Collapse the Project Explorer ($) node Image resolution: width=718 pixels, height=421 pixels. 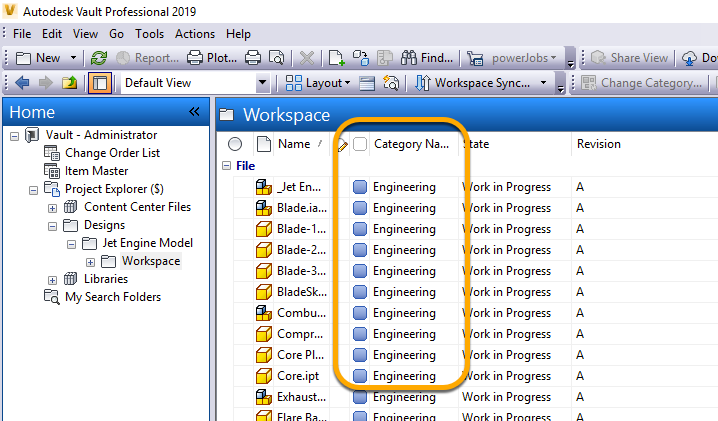pyautogui.click(x=33, y=190)
